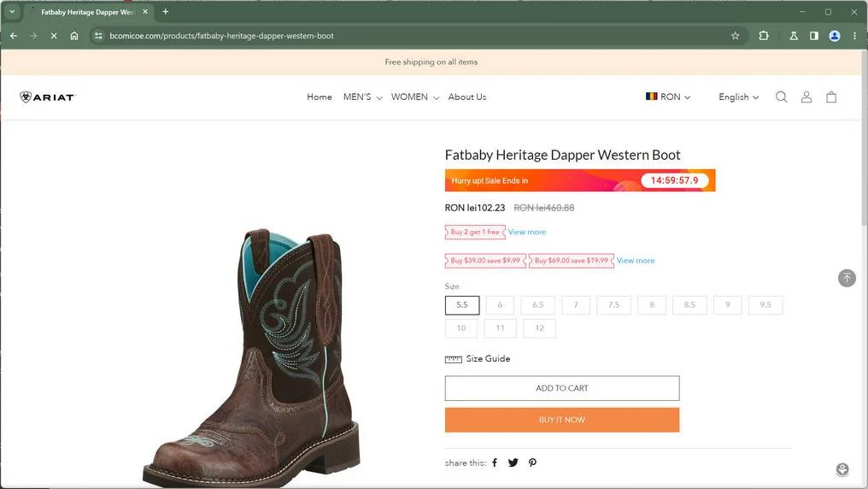The height and width of the screenshot is (489, 868).
Task: Select size 9
Action: click(727, 305)
